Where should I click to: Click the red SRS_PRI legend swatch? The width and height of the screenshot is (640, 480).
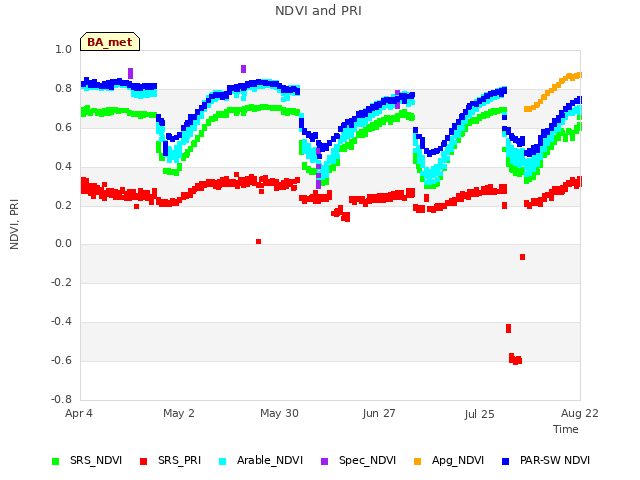[x=143, y=461]
